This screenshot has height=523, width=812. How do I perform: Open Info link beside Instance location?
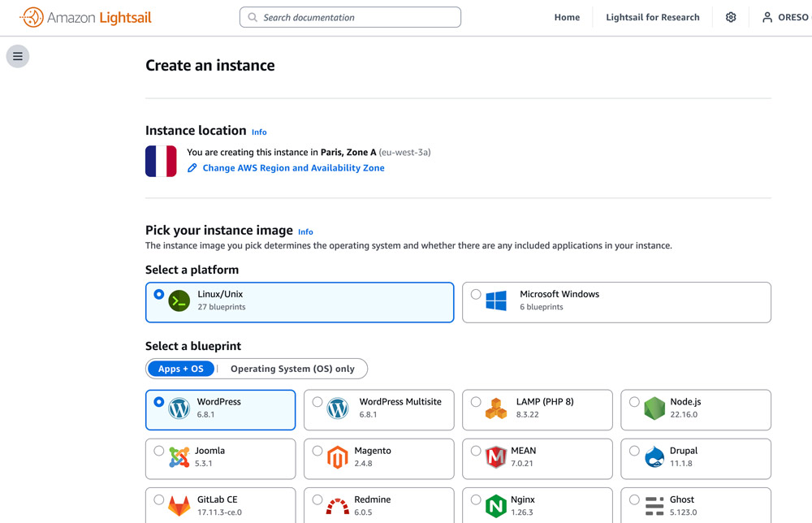[259, 132]
